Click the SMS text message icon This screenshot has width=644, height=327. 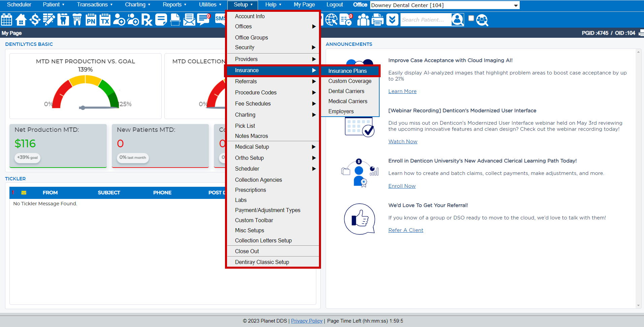220,19
